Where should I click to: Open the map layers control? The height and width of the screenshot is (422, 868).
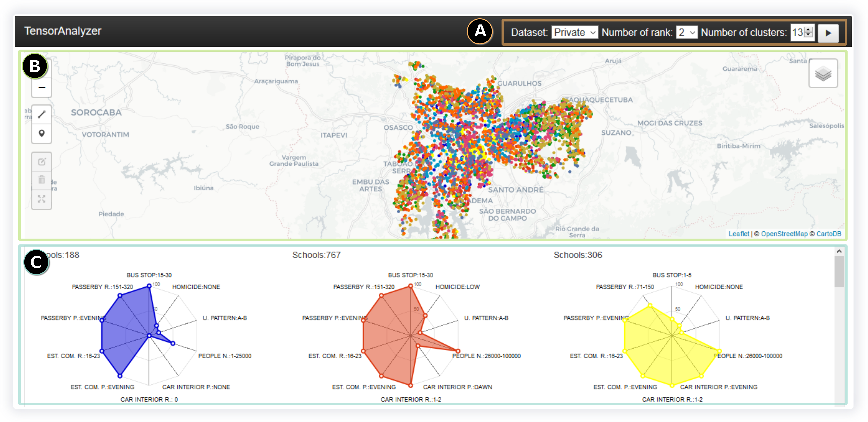coord(823,74)
